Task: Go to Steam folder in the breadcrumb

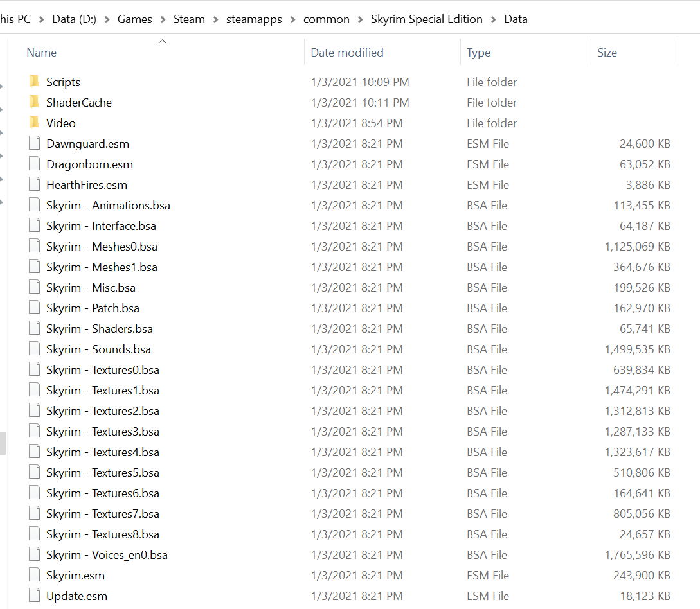Action: 189,19
